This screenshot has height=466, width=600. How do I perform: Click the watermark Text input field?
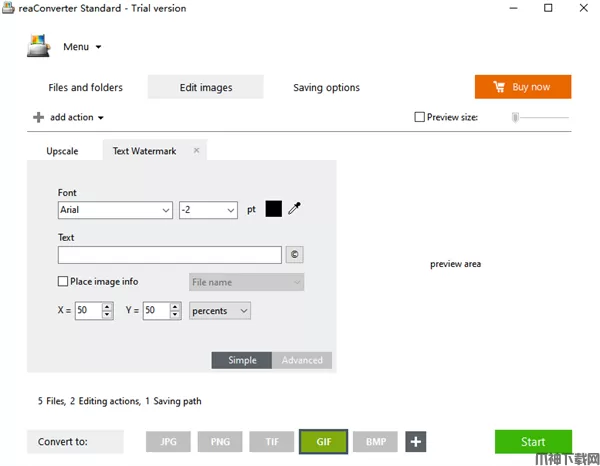tap(169, 255)
